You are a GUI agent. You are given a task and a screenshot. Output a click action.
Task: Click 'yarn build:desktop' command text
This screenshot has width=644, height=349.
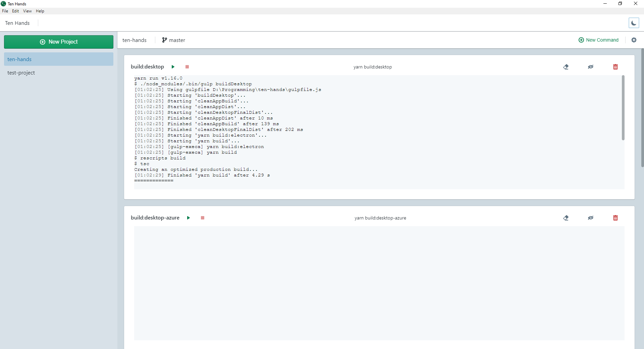373,67
